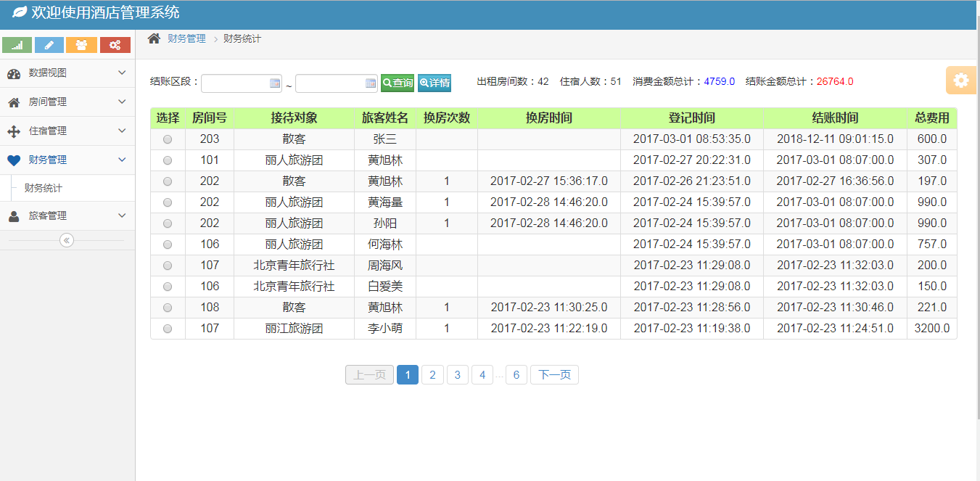Click the green signal bars icon button
The height and width of the screenshot is (481, 980).
[x=17, y=45]
